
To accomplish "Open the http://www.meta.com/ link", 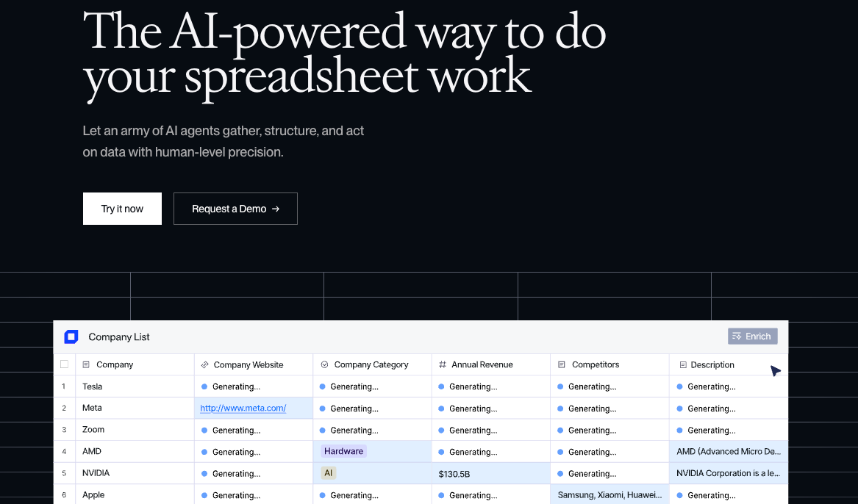I will 243,408.
